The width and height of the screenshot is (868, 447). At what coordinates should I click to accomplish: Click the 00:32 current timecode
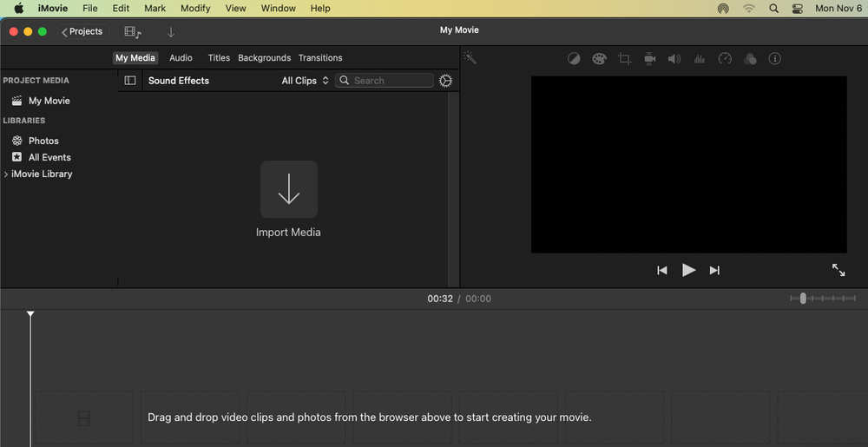tap(440, 299)
